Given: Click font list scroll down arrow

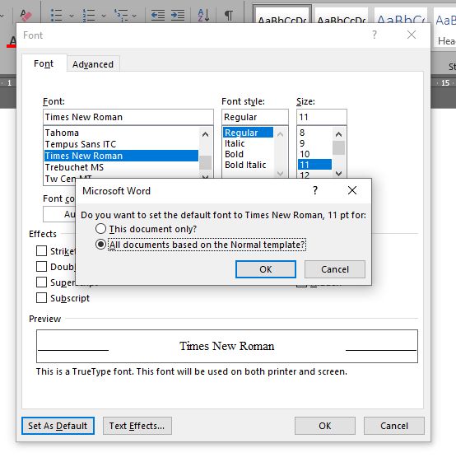Looking at the screenshot, I should click(x=206, y=176).
